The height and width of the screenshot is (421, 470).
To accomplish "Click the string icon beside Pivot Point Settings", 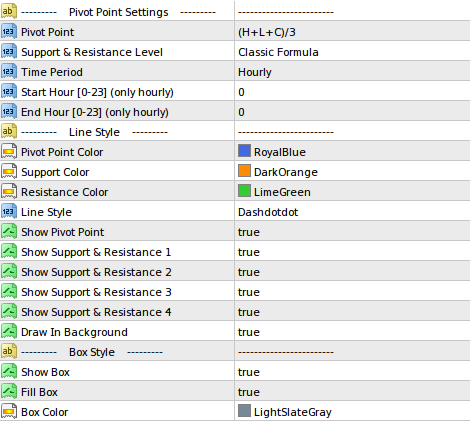I will click(9, 11).
